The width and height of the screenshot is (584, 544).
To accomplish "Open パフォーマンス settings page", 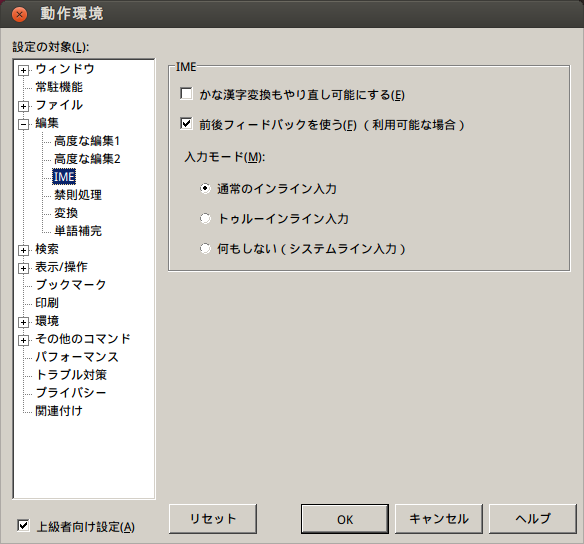I will [77, 357].
